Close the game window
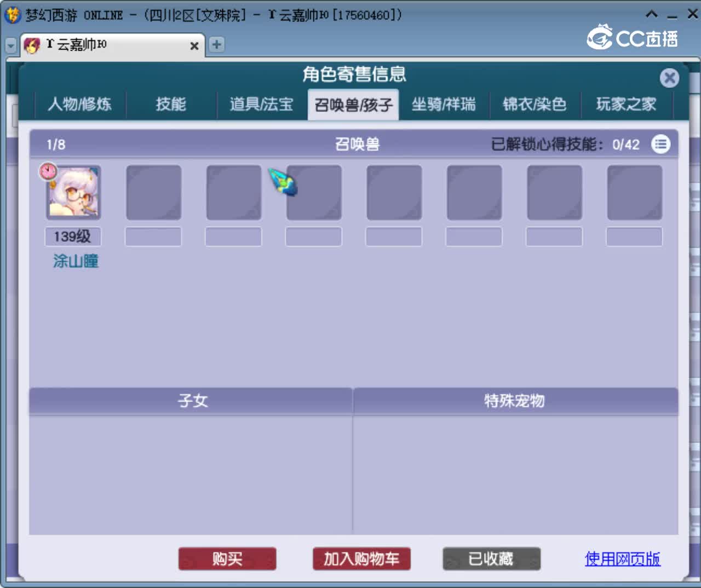 click(692, 14)
